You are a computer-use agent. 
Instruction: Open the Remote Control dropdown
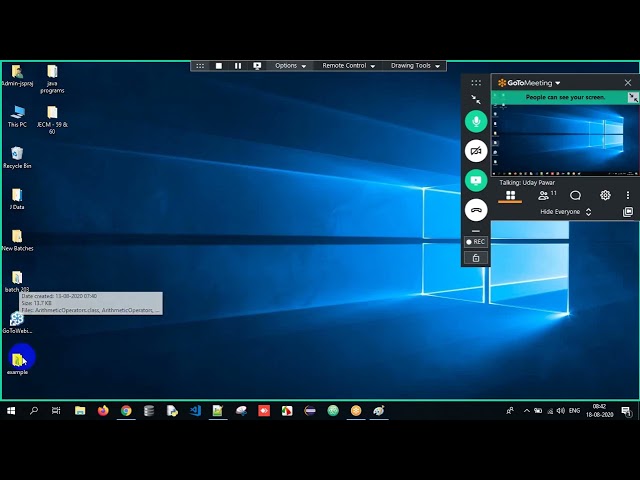pos(349,66)
